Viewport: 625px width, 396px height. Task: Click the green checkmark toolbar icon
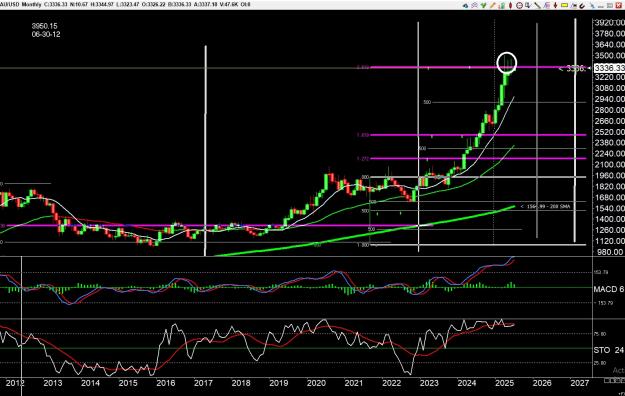pos(483,5)
